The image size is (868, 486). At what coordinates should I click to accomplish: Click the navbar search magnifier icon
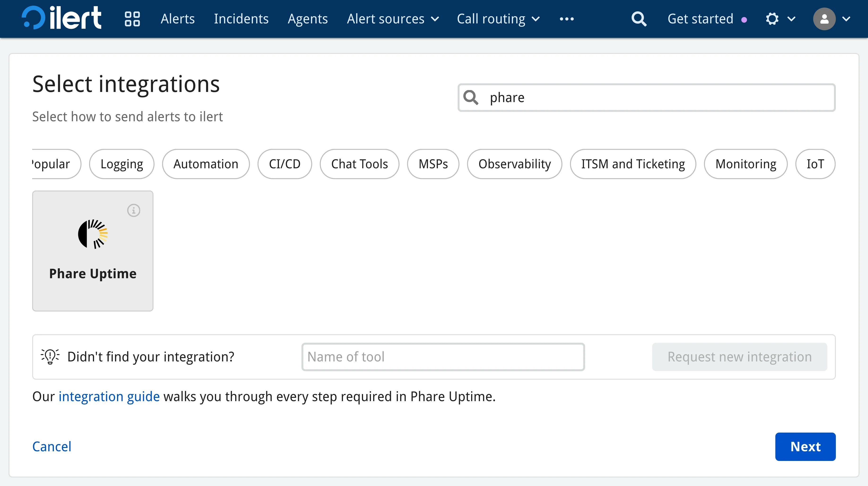[638, 19]
